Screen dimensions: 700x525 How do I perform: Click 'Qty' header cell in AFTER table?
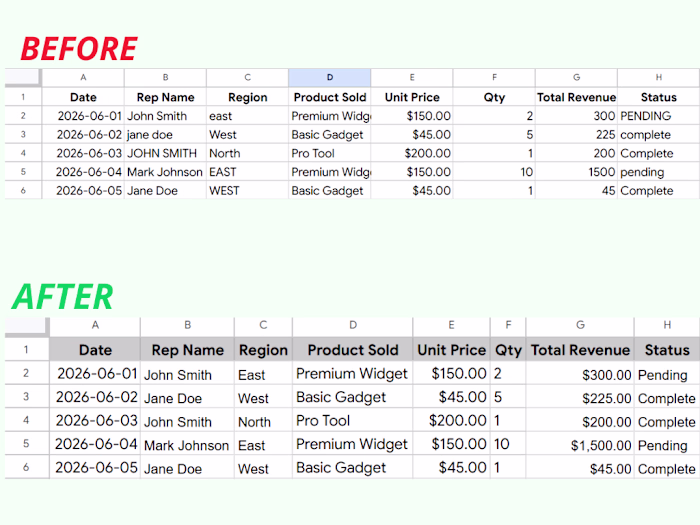pos(508,350)
